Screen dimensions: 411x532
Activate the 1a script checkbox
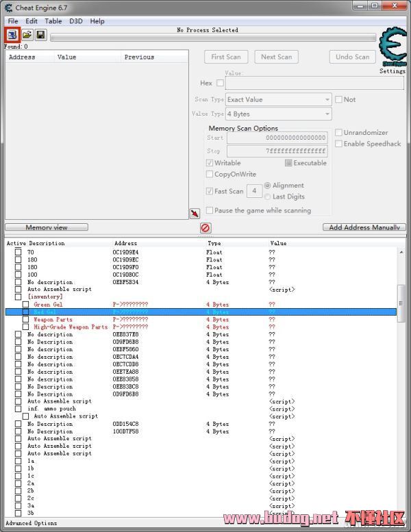click(x=18, y=461)
